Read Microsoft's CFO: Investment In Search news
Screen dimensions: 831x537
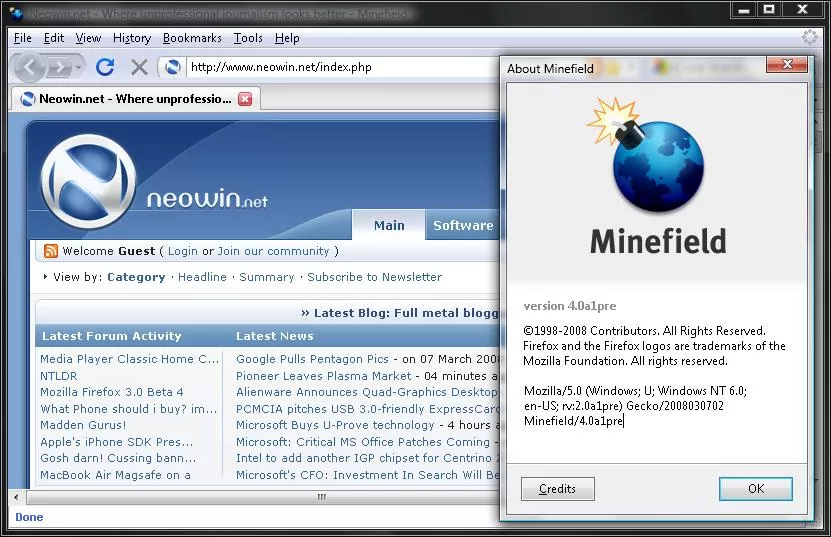pyautogui.click(x=367, y=475)
